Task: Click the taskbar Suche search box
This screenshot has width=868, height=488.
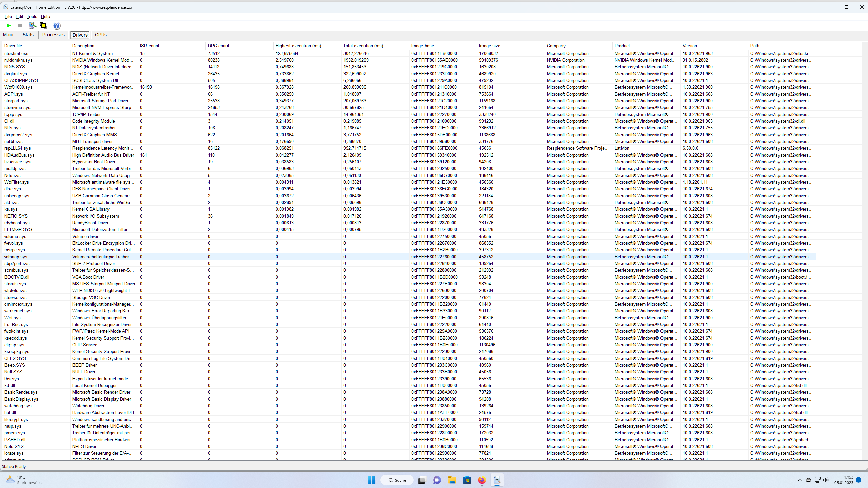Action: (x=397, y=480)
